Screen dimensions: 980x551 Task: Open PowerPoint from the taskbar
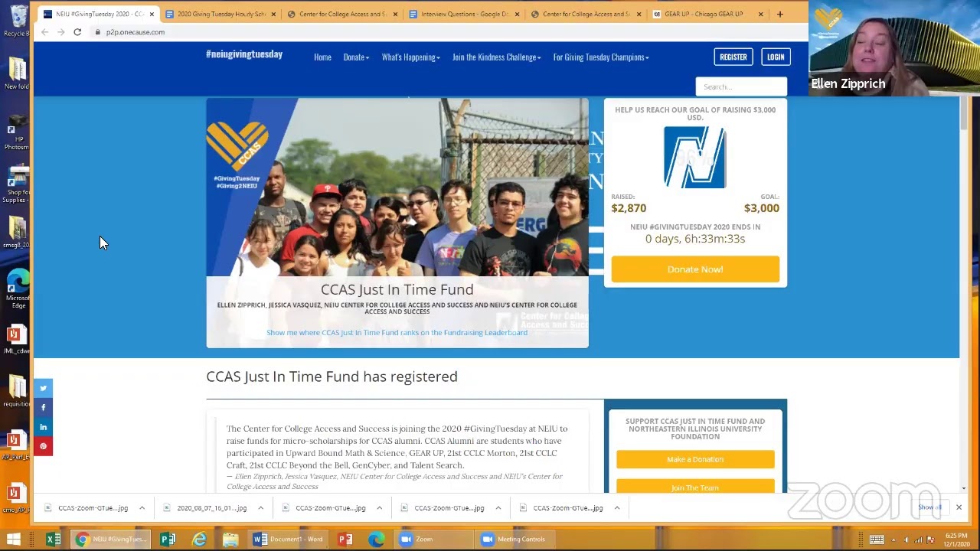click(345, 540)
